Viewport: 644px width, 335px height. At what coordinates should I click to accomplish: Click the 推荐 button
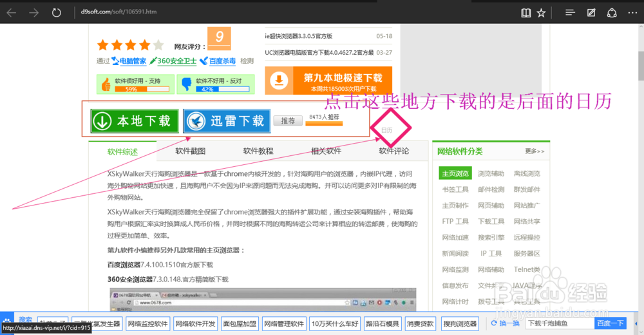288,120
